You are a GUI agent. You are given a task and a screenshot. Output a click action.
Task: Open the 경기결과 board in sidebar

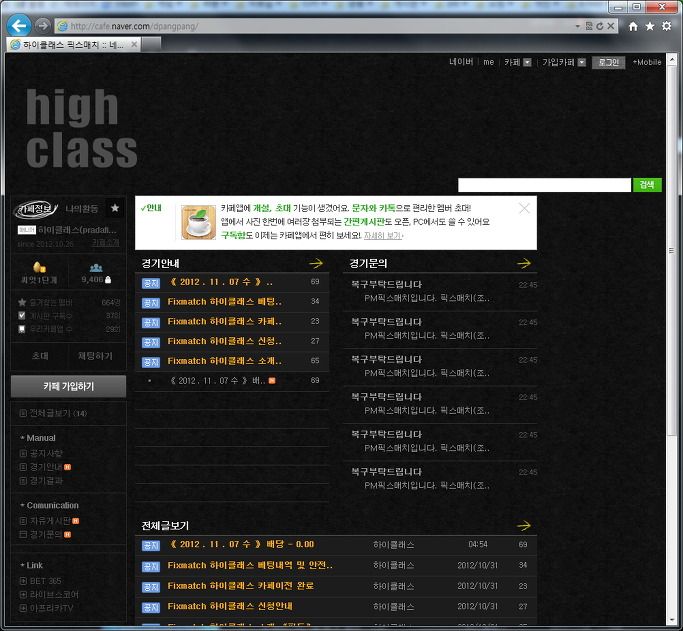click(x=46, y=481)
